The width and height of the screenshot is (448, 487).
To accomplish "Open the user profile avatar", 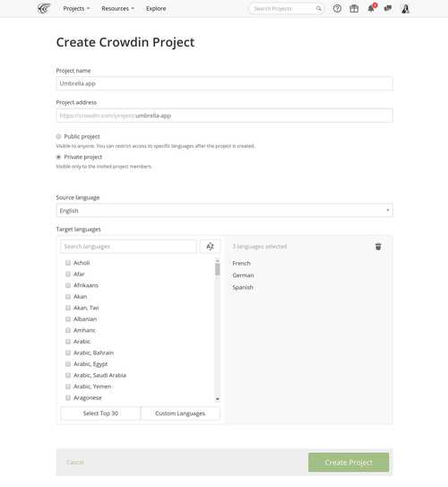I will [406, 8].
